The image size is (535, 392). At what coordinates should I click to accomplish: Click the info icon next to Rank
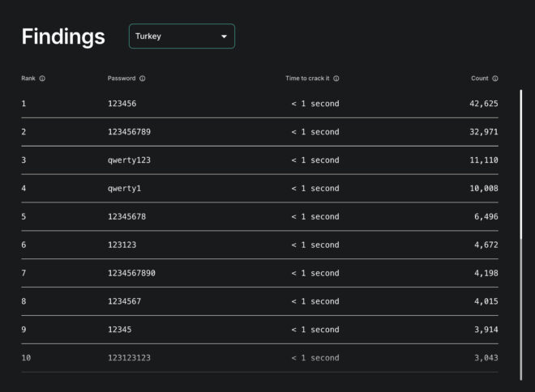[x=42, y=79]
